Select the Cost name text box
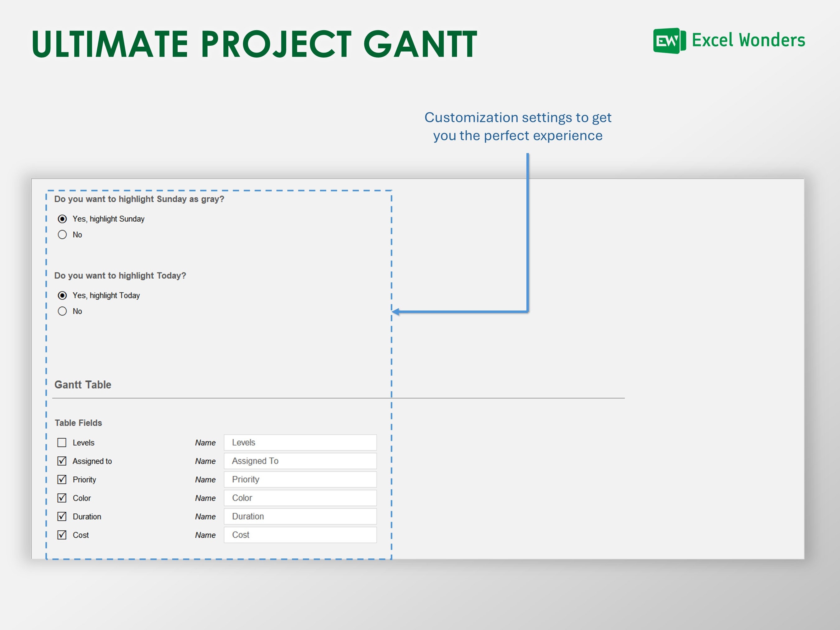 point(300,535)
